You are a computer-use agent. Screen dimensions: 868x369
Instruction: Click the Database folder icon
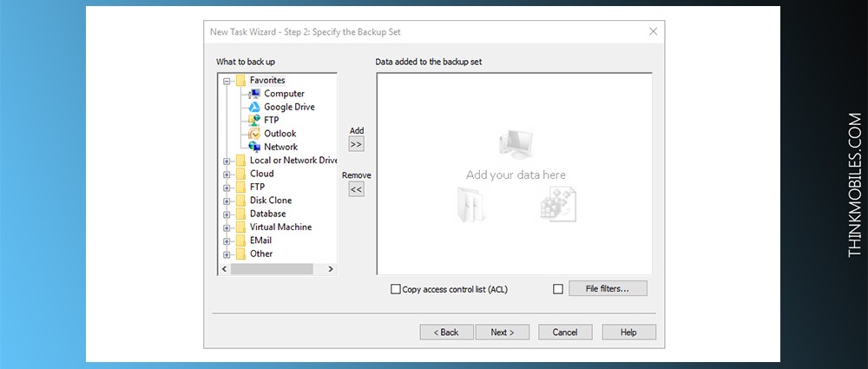click(x=240, y=214)
